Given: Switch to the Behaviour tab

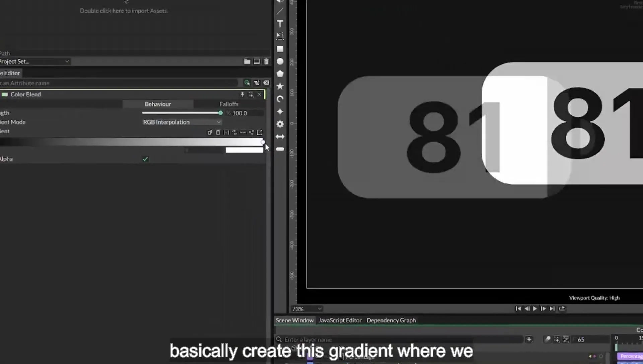Looking at the screenshot, I should (158, 104).
